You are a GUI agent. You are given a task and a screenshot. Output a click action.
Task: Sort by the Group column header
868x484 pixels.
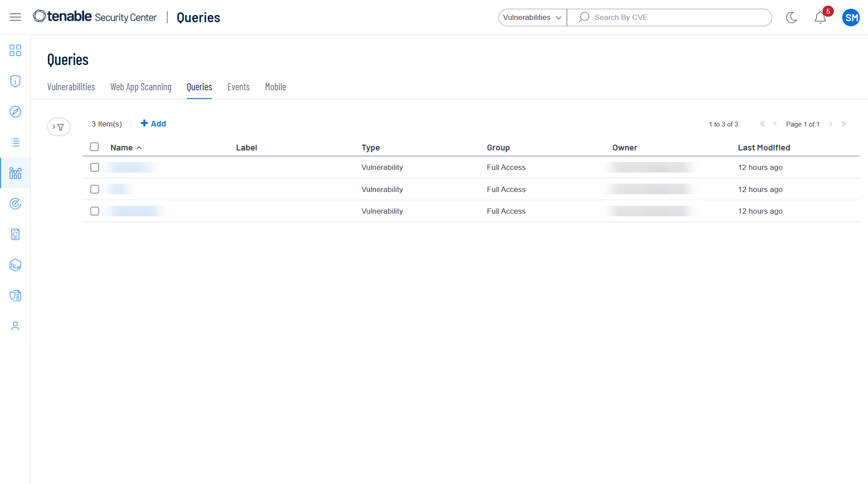point(498,148)
